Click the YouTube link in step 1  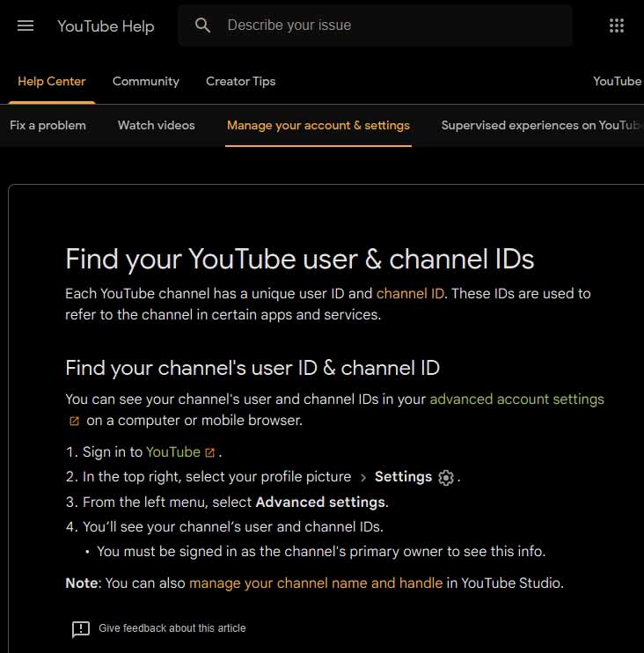pyautogui.click(x=173, y=451)
